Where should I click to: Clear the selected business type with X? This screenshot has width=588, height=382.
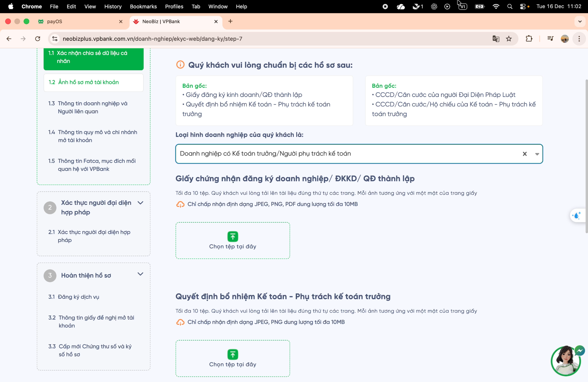(x=525, y=154)
